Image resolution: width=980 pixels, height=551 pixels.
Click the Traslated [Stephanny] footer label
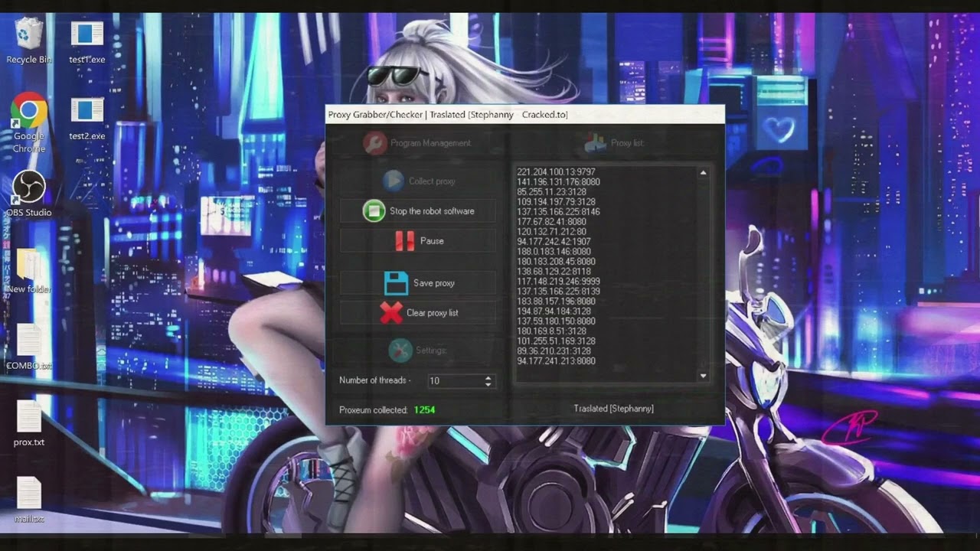(614, 409)
